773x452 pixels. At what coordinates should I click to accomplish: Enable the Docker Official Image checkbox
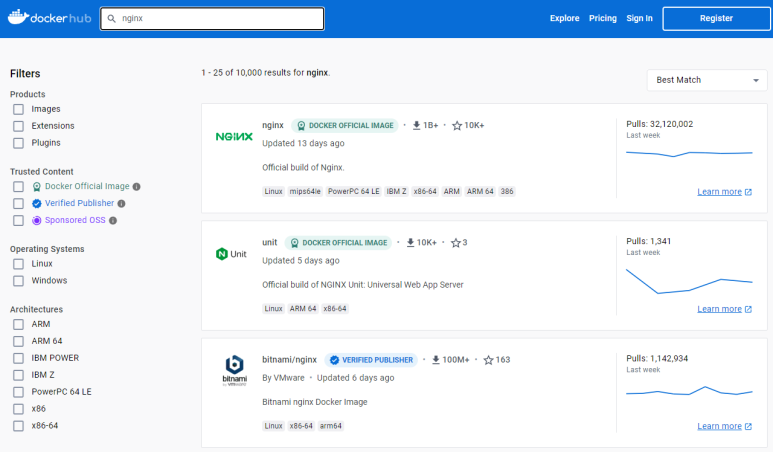pos(18,187)
